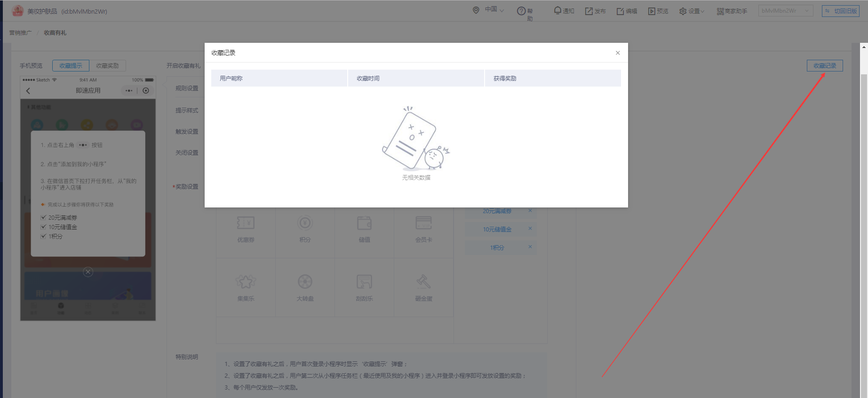Open the 帮助 help icon

coord(521,11)
